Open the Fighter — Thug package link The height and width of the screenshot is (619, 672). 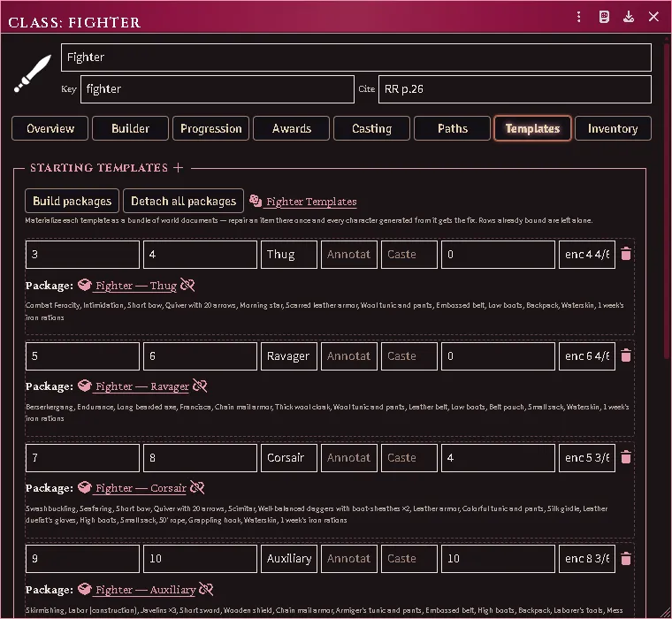click(x=136, y=286)
